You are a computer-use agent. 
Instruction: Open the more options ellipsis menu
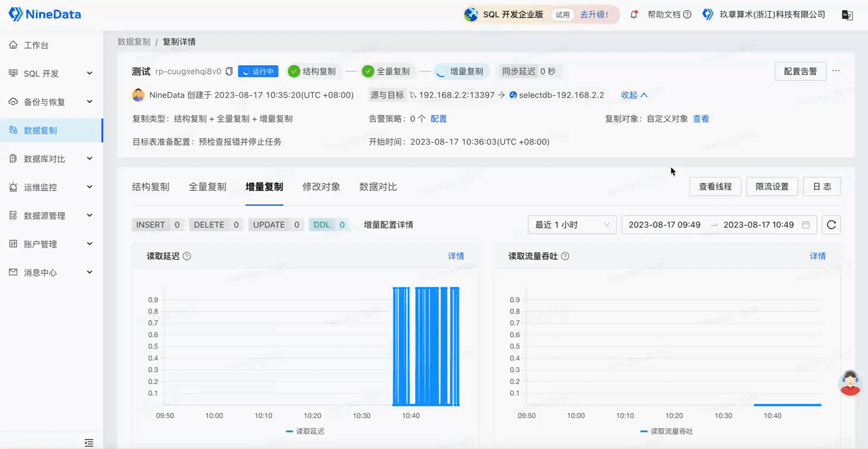836,71
